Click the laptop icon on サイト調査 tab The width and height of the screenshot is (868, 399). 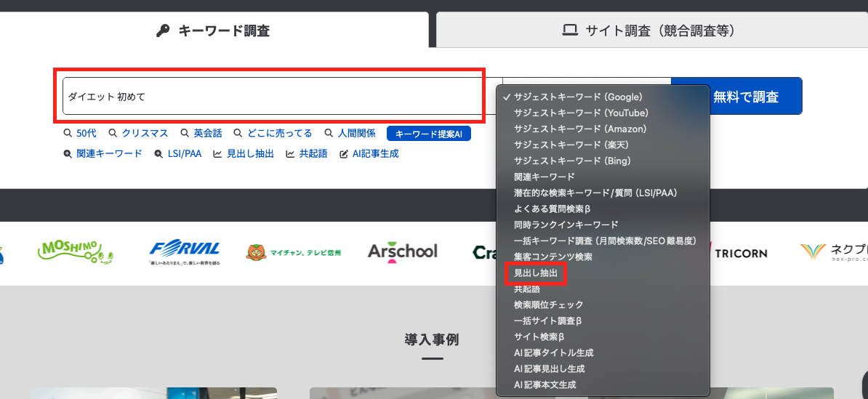click(x=570, y=31)
